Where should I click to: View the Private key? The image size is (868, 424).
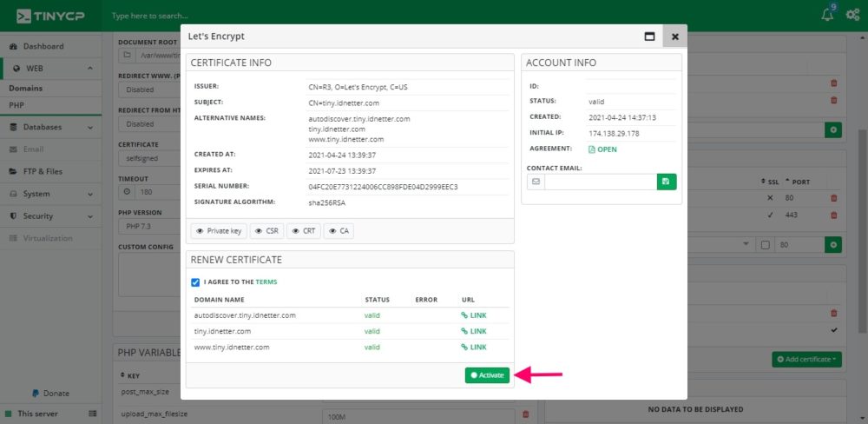[x=219, y=231]
